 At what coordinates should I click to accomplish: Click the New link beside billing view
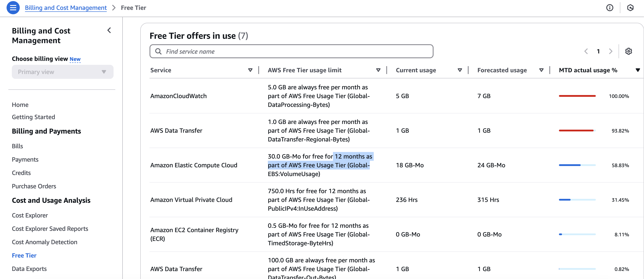(x=75, y=59)
